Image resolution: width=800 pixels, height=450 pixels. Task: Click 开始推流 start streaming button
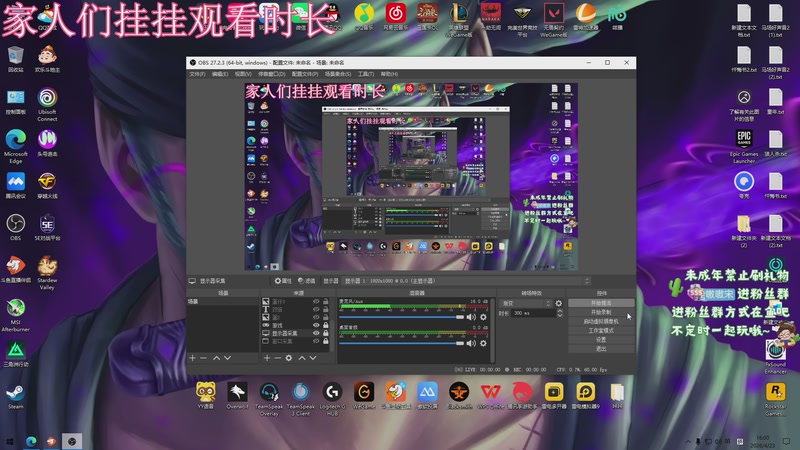(x=601, y=303)
